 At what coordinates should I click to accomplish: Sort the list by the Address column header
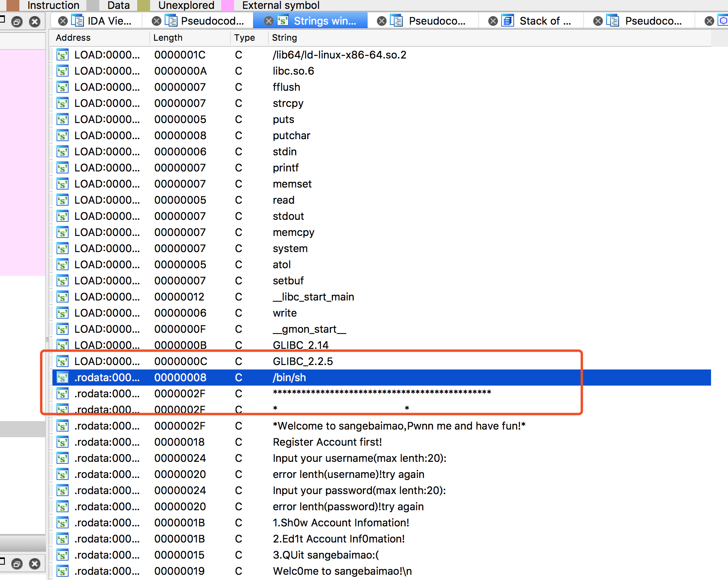[x=73, y=38]
